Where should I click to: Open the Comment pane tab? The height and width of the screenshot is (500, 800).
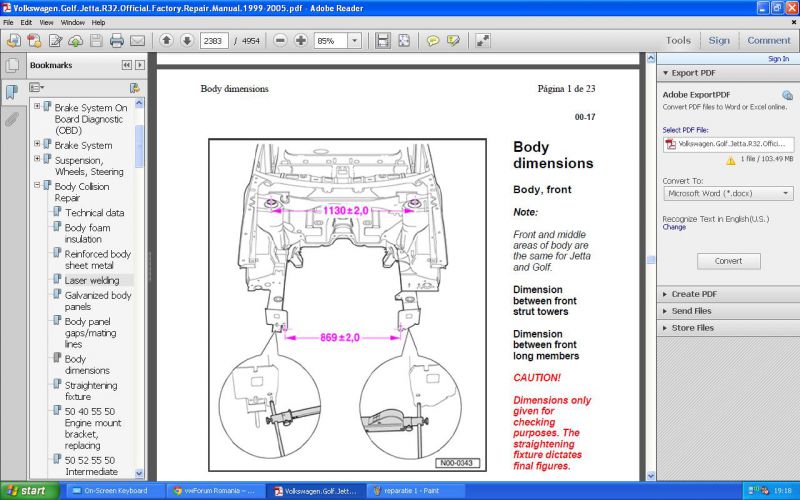click(x=768, y=41)
